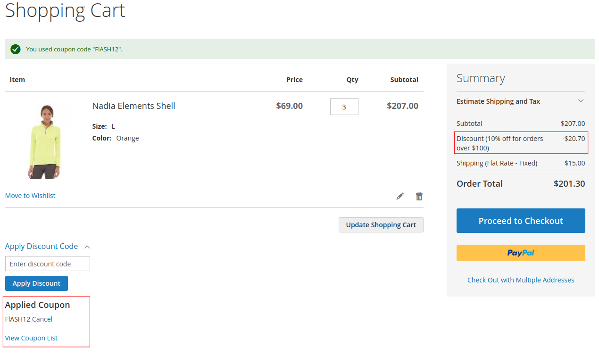Viewport: 599px width, 364px height.
Task: Click the Order Total amount $201.30
Action: click(x=569, y=184)
